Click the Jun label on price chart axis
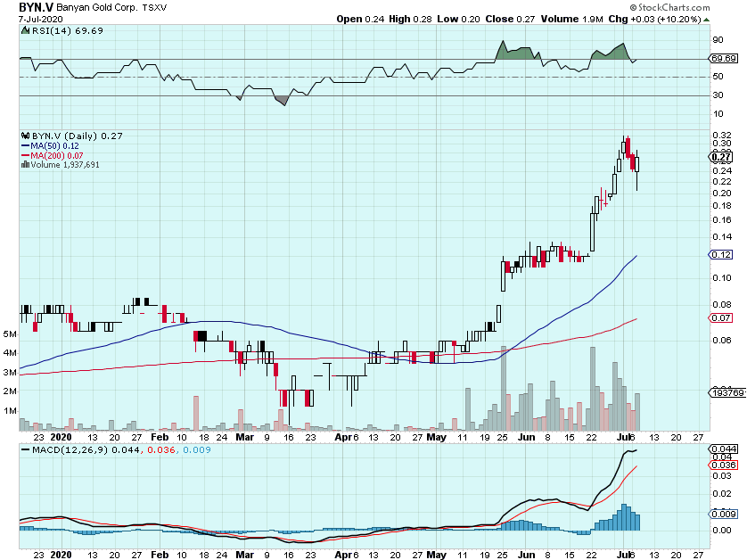 (527, 437)
